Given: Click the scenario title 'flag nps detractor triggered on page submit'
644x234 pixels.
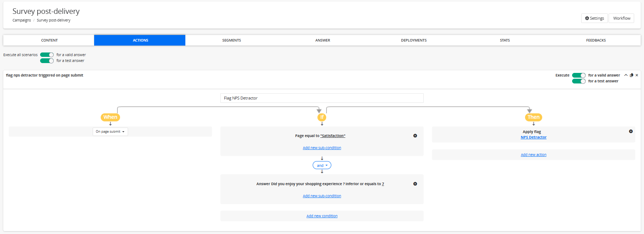Looking at the screenshot, I should click(x=45, y=75).
